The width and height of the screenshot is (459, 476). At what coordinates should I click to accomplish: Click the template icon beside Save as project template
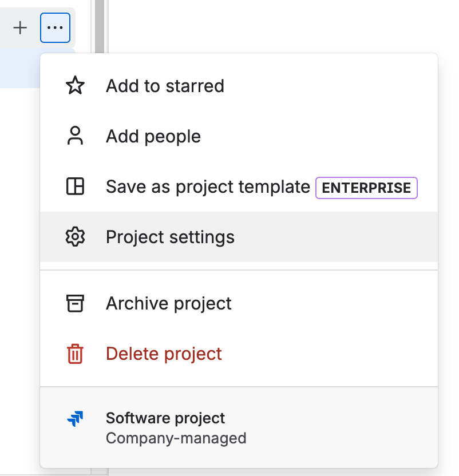click(75, 186)
